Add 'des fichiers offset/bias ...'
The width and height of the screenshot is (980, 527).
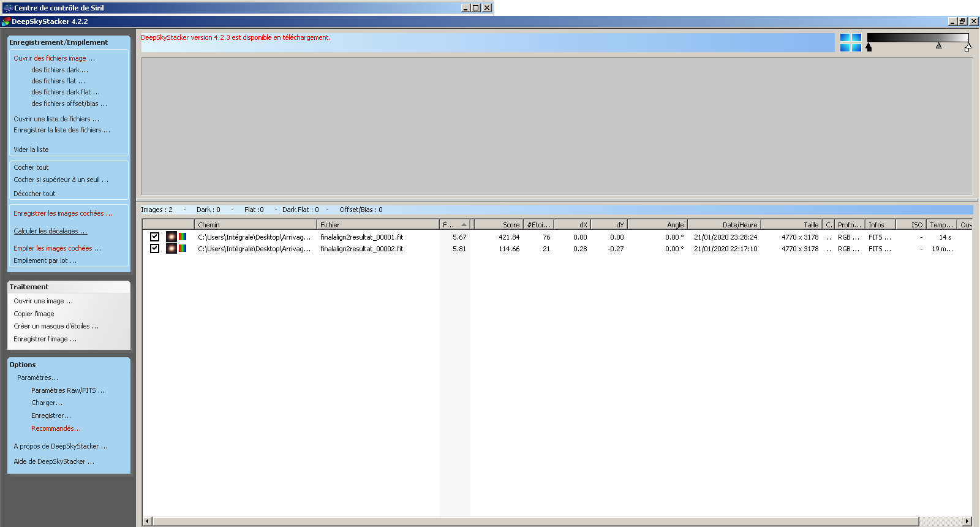pyautogui.click(x=69, y=104)
